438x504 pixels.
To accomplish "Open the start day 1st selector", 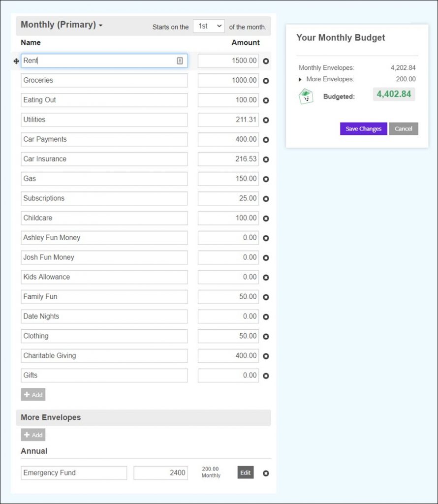I will [x=209, y=26].
